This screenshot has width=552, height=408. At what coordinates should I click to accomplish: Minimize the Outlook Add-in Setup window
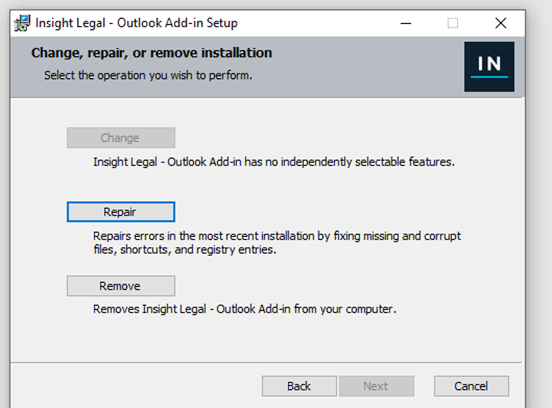(406, 23)
